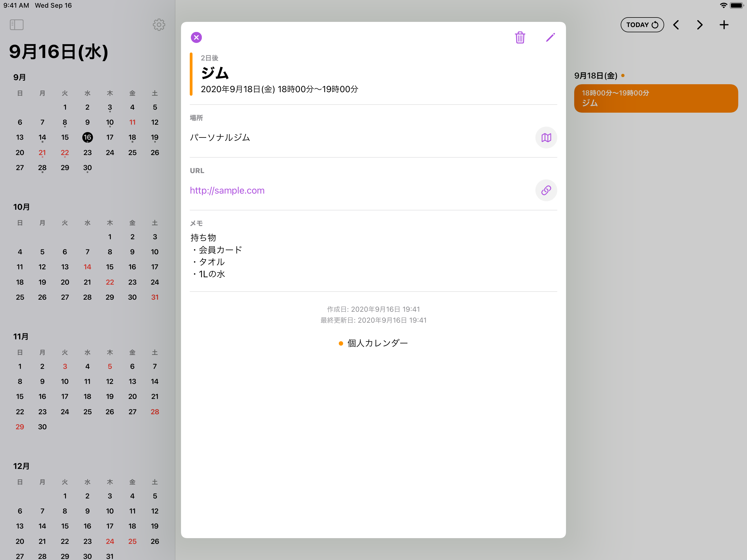Open map for パーソナルジム location
This screenshot has height=560, width=747.
(x=546, y=138)
